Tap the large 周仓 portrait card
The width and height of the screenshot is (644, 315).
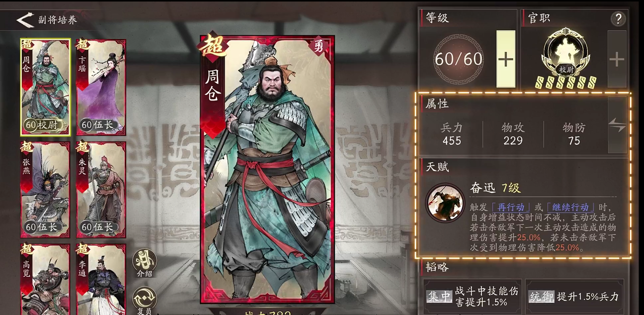click(x=267, y=169)
